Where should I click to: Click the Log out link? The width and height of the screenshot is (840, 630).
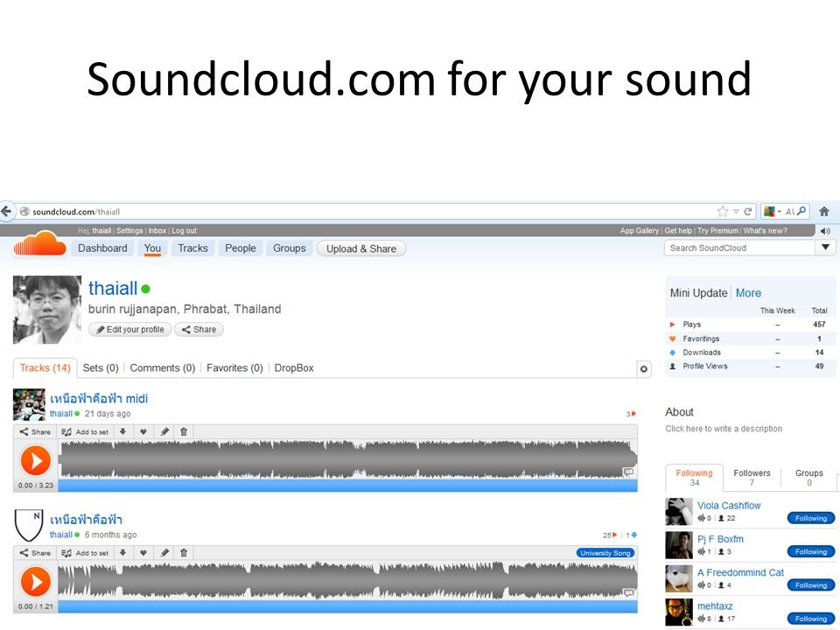click(184, 231)
